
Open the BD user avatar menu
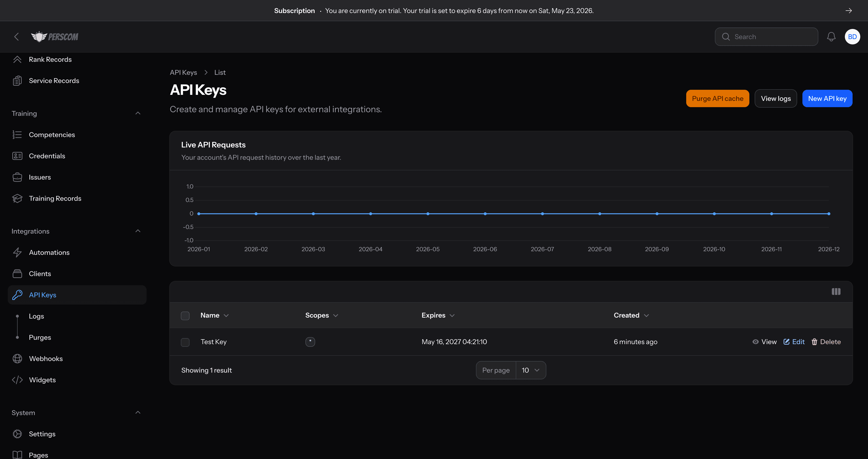click(852, 37)
